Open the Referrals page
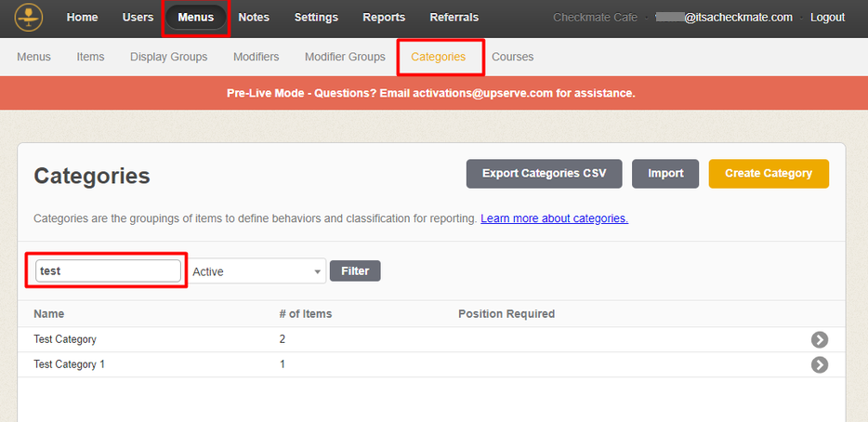The image size is (868, 422). (454, 18)
